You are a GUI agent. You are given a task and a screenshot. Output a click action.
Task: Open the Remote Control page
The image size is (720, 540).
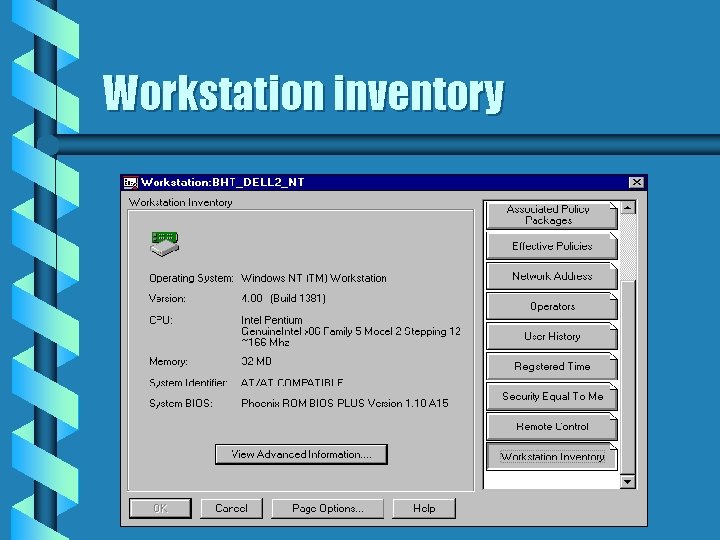pyautogui.click(x=551, y=427)
